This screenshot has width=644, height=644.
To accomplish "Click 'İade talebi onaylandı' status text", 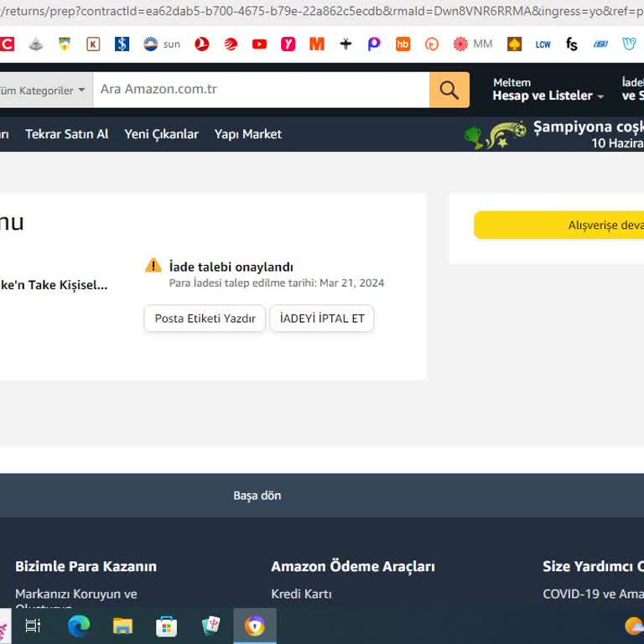I will click(231, 267).
